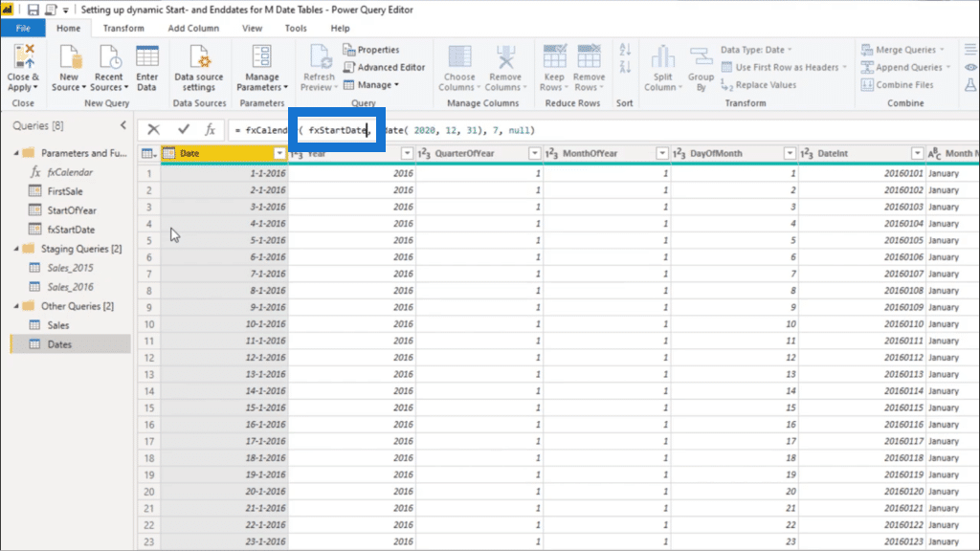This screenshot has width=980, height=551.
Task: Click the table corner menu icon
Action: tap(148, 153)
